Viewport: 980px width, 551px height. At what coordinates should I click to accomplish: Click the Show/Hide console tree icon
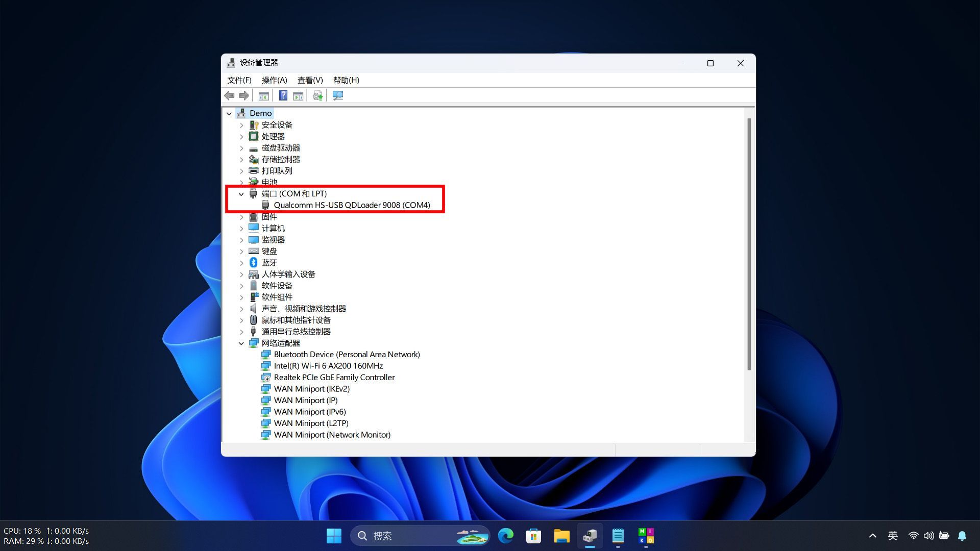pyautogui.click(x=263, y=95)
